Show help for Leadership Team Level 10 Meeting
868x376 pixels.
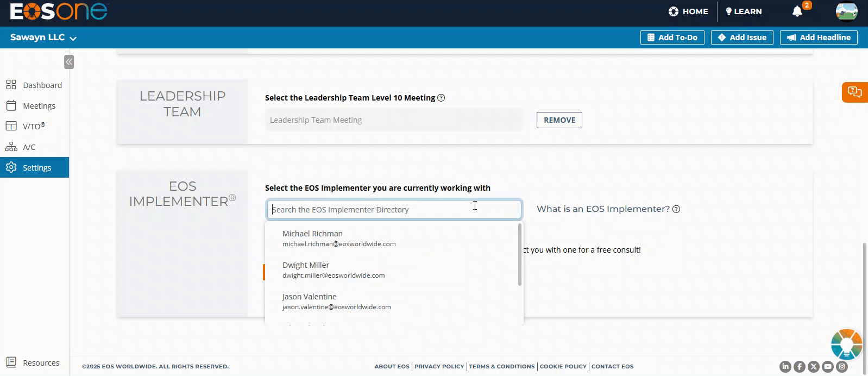[441, 98]
